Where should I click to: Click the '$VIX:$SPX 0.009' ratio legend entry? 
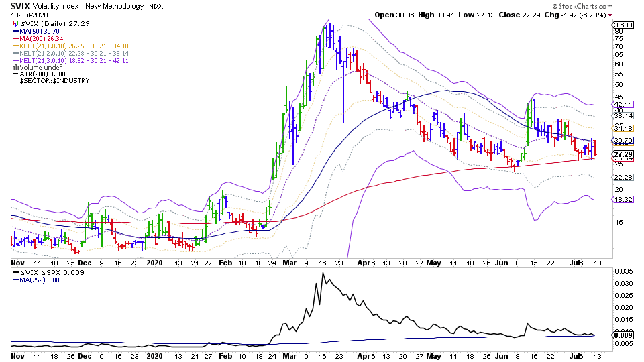(x=52, y=273)
